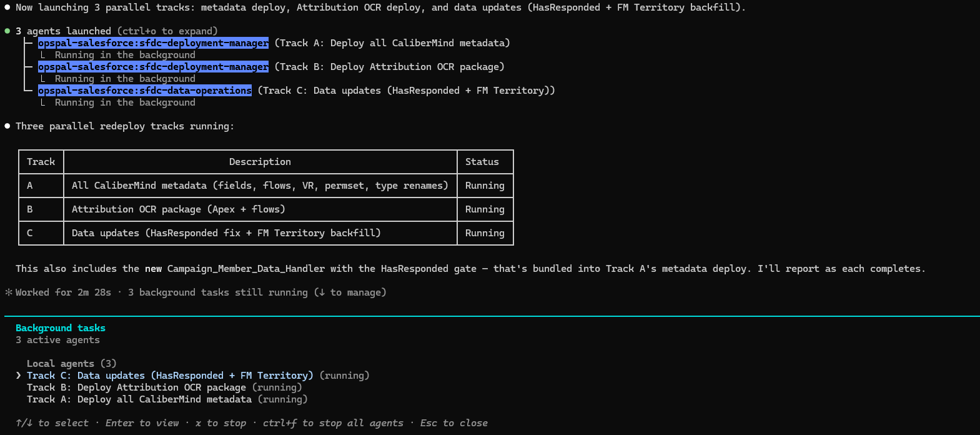
Task: Click '(Track A: Deploy all CaliberMind metadata)' text
Action: [x=392, y=43]
